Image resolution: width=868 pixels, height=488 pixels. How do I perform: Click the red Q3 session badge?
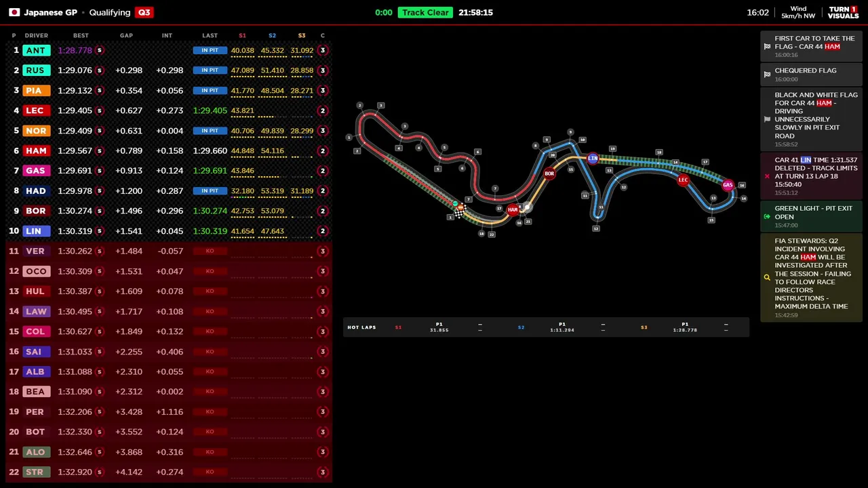(144, 12)
